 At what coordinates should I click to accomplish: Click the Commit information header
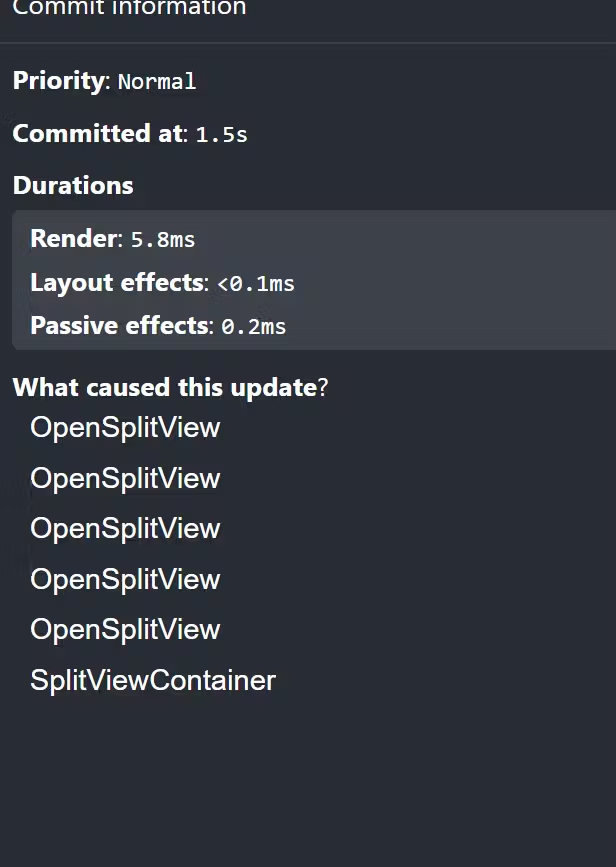click(x=129, y=9)
